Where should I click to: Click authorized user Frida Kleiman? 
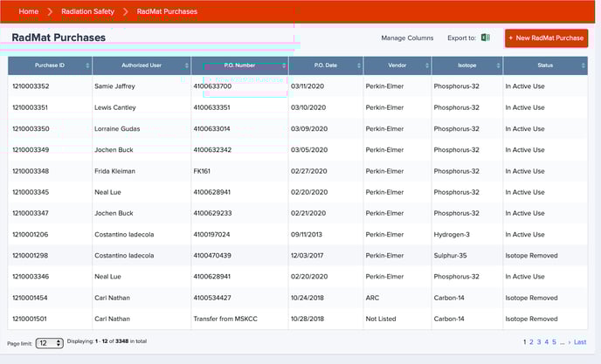(114, 171)
